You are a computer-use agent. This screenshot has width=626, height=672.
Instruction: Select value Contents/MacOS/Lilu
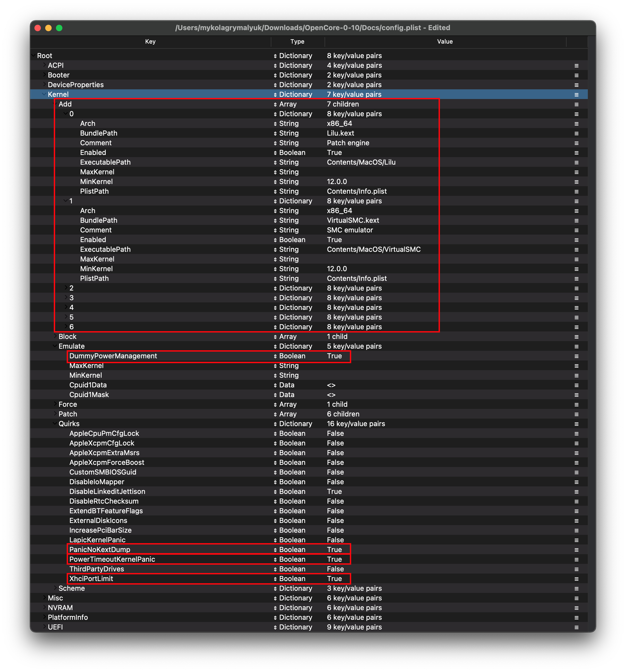tap(361, 162)
